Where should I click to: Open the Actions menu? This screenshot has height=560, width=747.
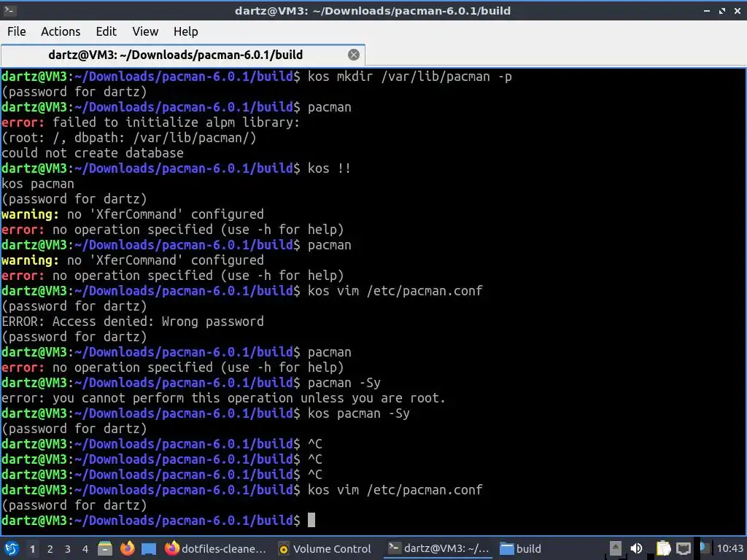tap(61, 31)
